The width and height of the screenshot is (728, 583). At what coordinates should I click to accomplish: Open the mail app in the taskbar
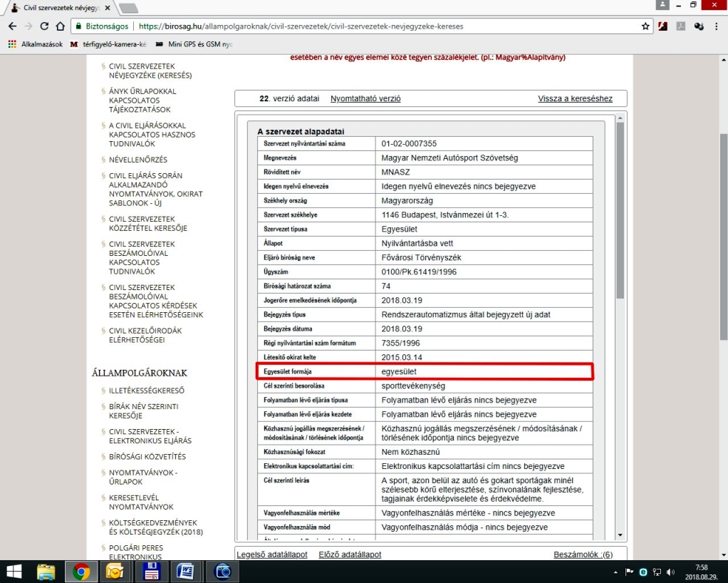[114, 572]
